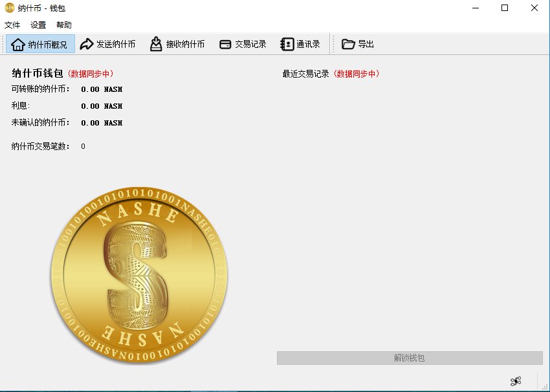Click the receive inbox icon
Screen dimensions: 550x392
(x=156, y=44)
